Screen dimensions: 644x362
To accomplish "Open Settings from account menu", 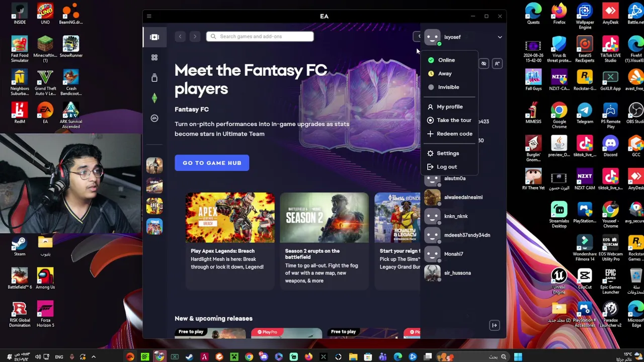I will tap(447, 153).
